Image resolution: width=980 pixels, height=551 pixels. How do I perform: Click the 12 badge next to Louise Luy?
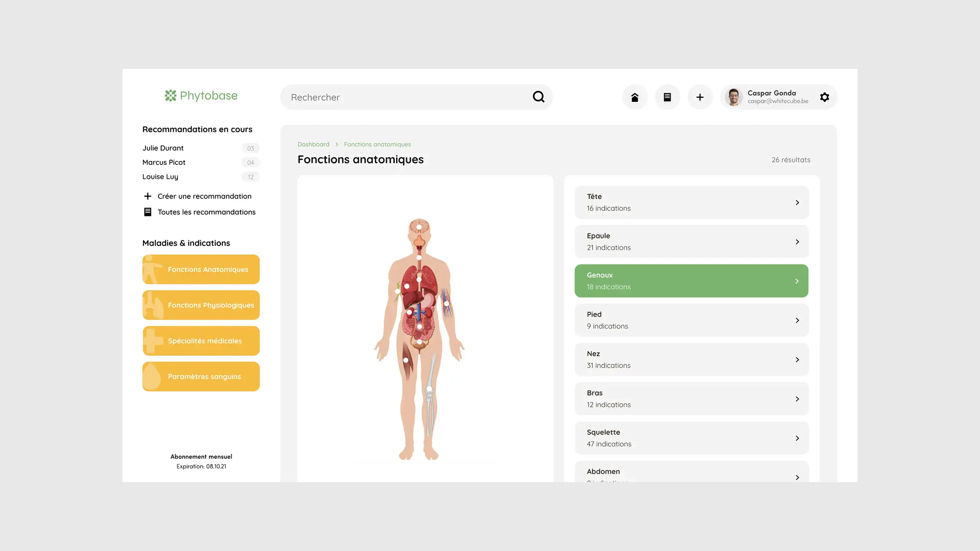click(x=250, y=177)
